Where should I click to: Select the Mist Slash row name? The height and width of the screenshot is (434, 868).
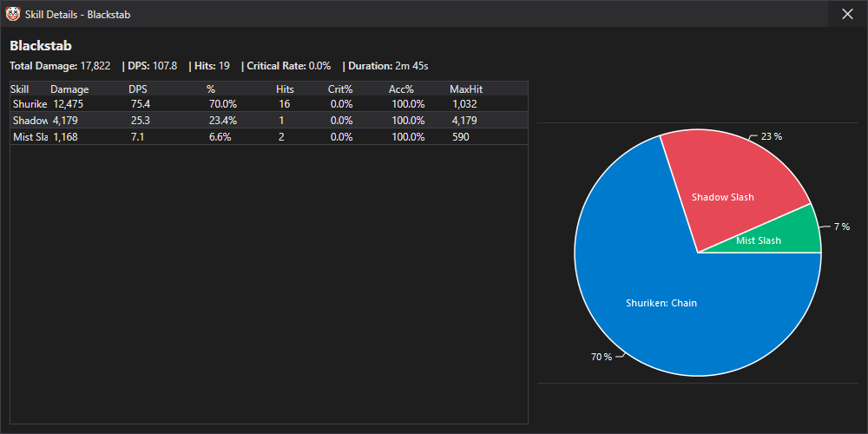pos(30,137)
